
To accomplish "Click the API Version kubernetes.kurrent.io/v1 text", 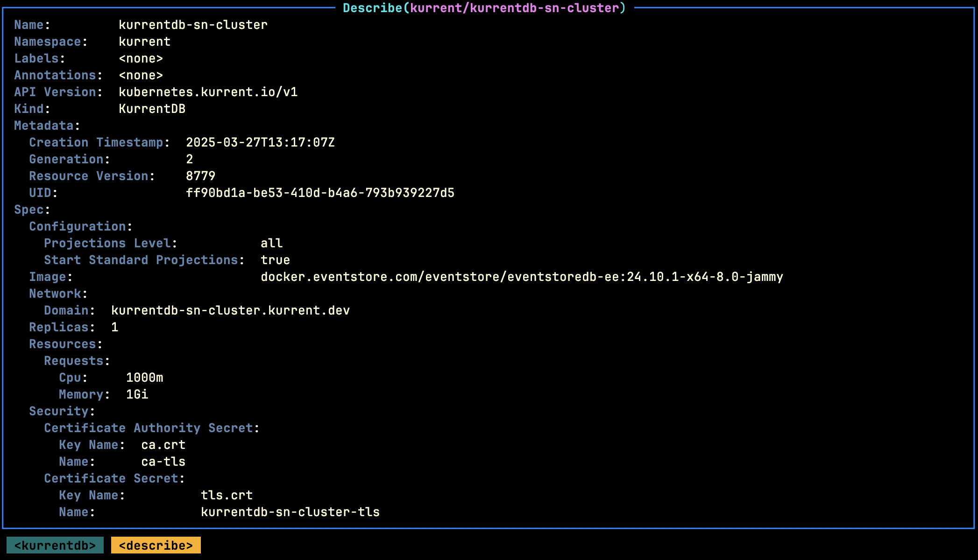I will click(209, 92).
